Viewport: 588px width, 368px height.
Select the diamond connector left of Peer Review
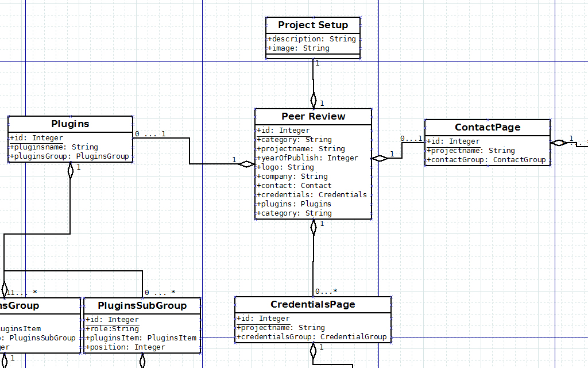tap(246, 164)
